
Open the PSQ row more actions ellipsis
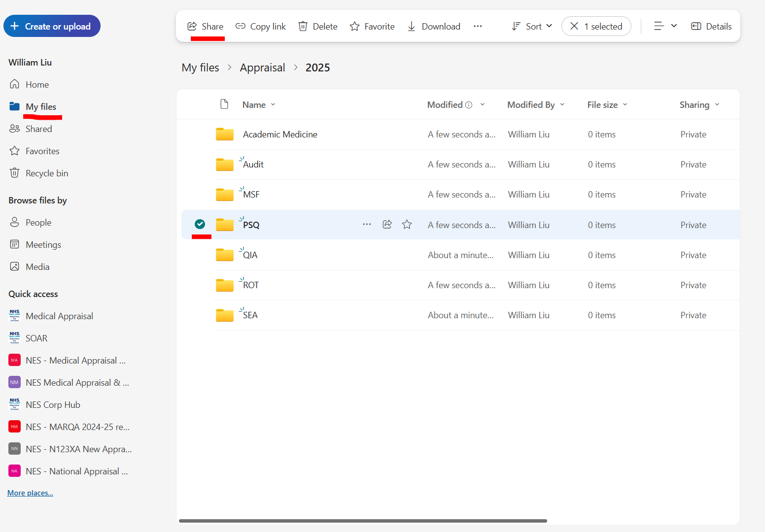click(367, 225)
